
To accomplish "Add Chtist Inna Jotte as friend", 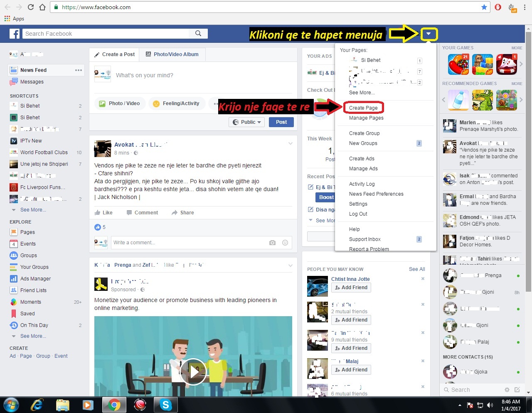I will [x=351, y=288].
